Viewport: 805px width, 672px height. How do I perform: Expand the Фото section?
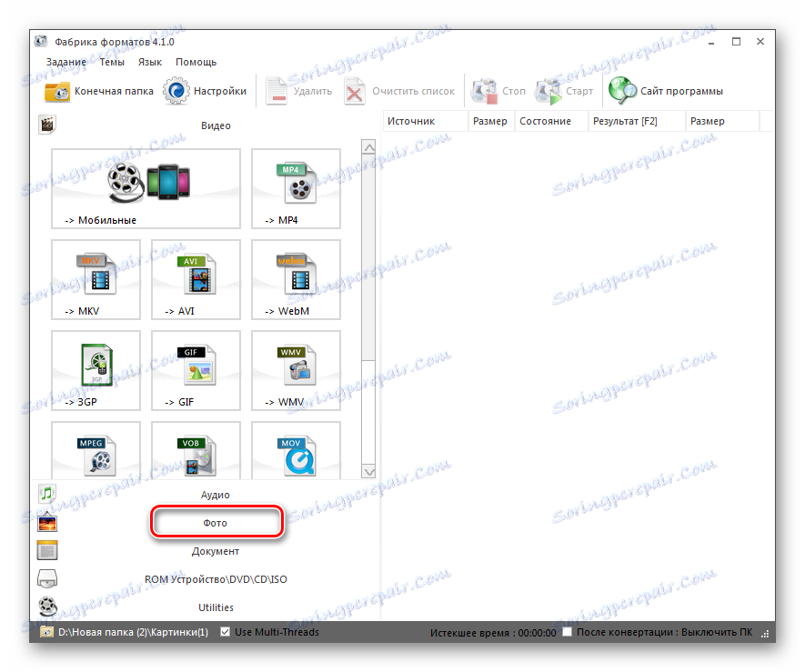coord(216,523)
